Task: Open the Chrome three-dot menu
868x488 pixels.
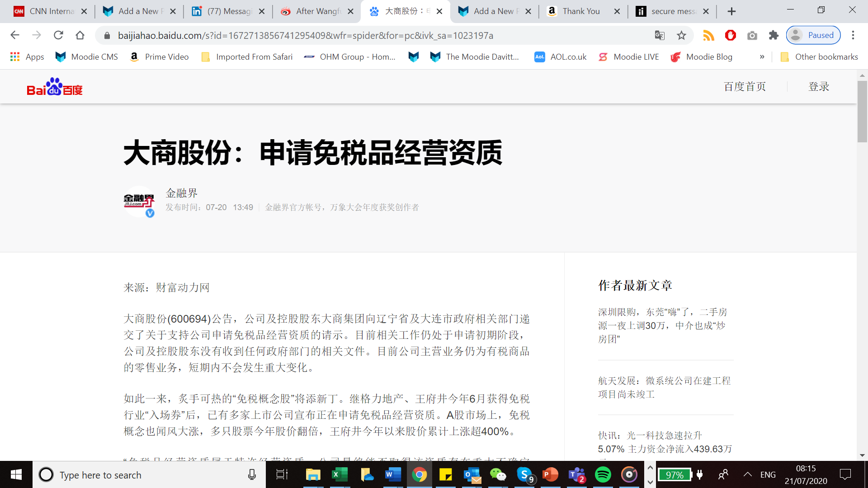Action: click(x=854, y=35)
